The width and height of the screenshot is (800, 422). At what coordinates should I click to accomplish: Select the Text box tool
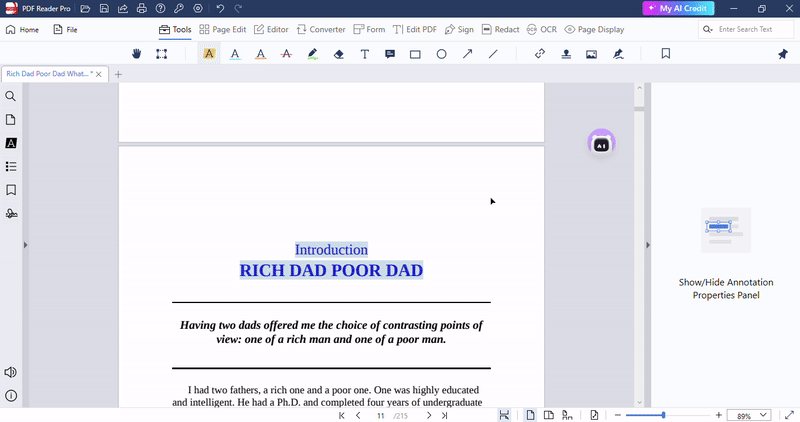click(x=364, y=54)
